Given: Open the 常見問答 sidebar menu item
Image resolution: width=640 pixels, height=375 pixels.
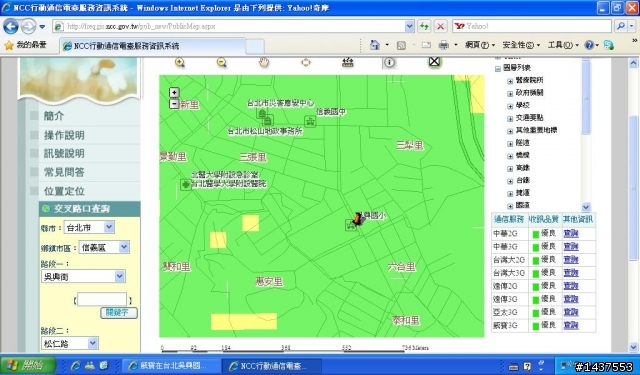Looking at the screenshot, I should (64, 172).
